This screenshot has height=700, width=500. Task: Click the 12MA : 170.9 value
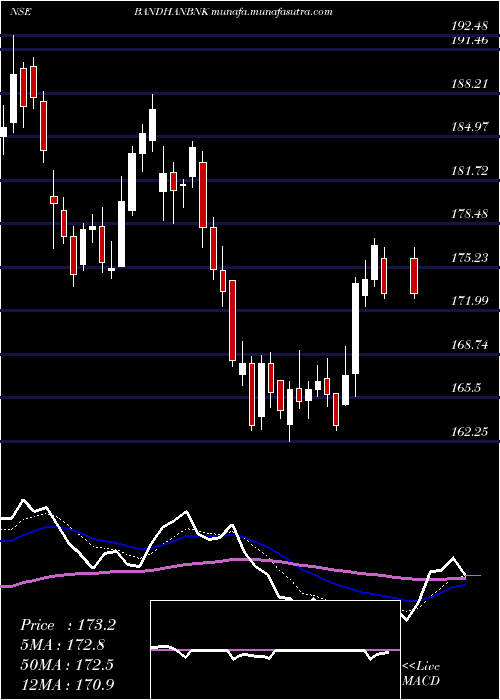tap(67, 684)
